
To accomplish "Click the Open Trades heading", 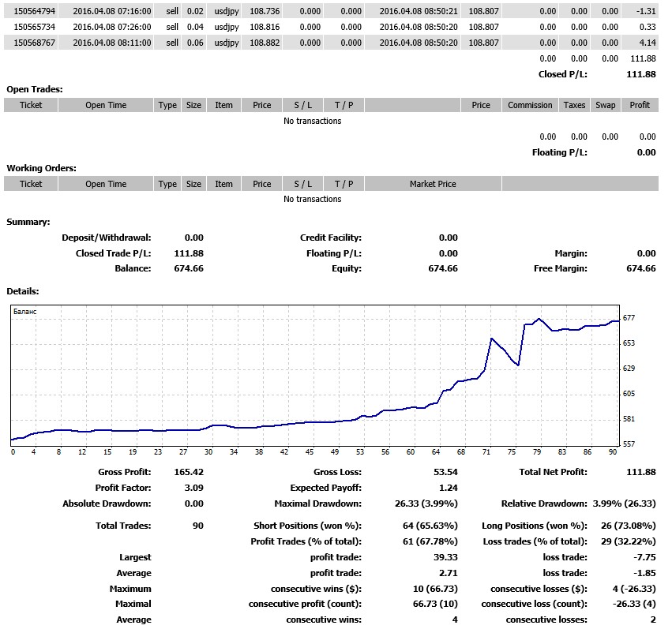I will (x=35, y=89).
